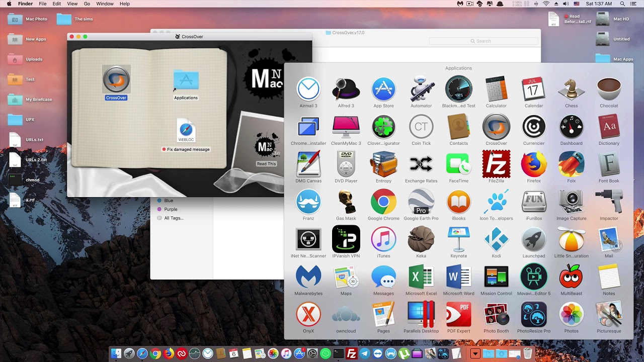Image resolution: width=644 pixels, height=362 pixels.
Task: Open the App Store icon in the Applications stack
Action: 383,89
